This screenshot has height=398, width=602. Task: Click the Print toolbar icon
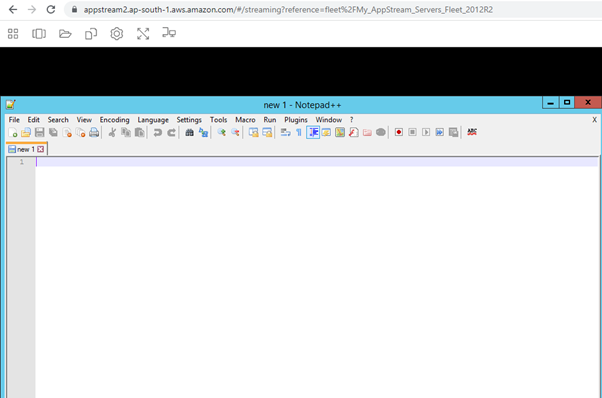[x=94, y=132]
